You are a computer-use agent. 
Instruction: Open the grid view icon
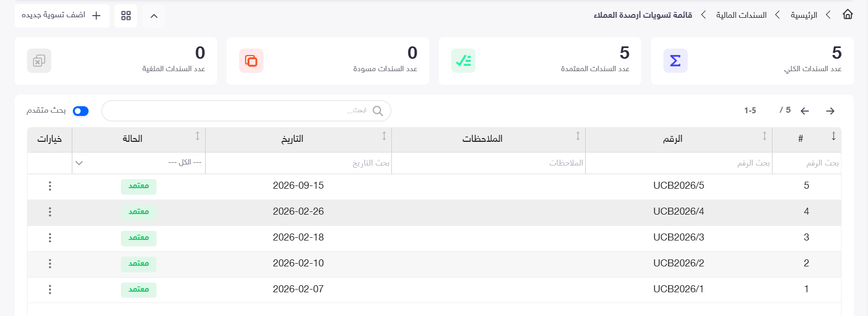click(x=126, y=16)
